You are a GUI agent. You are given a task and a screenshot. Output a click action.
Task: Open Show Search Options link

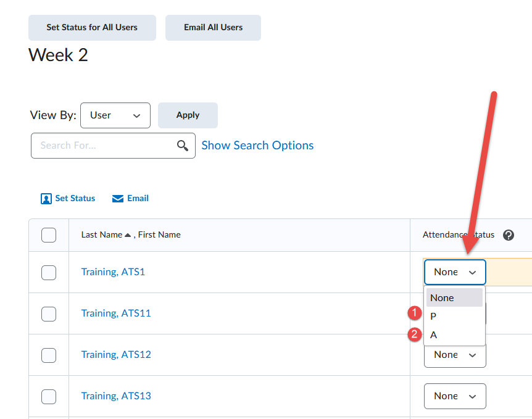(257, 146)
